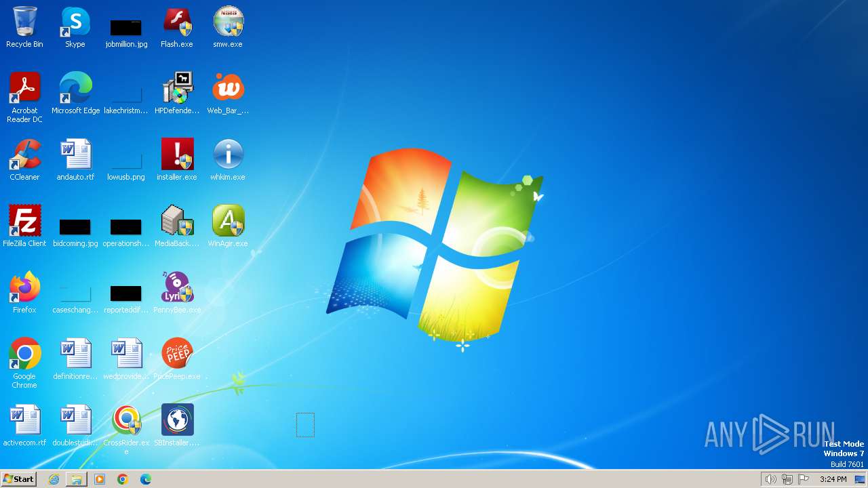Open the clock showing 3:24 PM

[833, 479]
